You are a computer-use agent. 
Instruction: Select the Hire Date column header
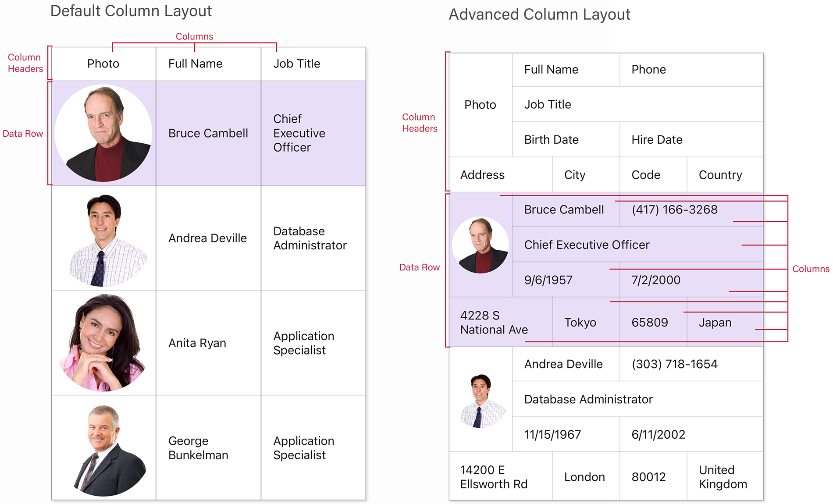[x=657, y=140]
